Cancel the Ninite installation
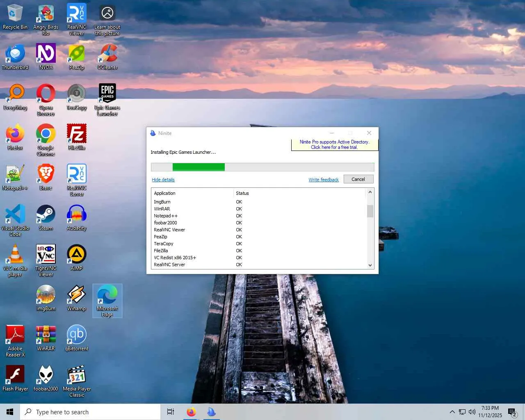The image size is (525, 420). pyautogui.click(x=358, y=179)
